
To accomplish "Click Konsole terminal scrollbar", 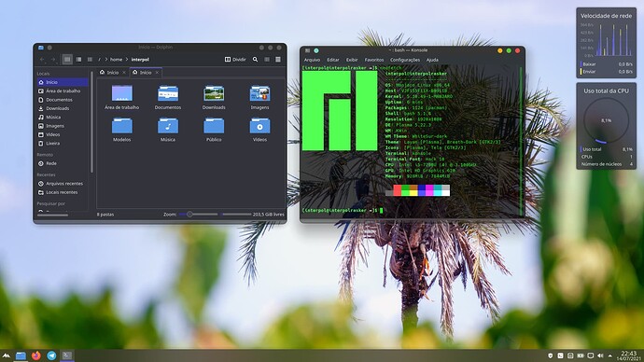I will tap(521, 140).
